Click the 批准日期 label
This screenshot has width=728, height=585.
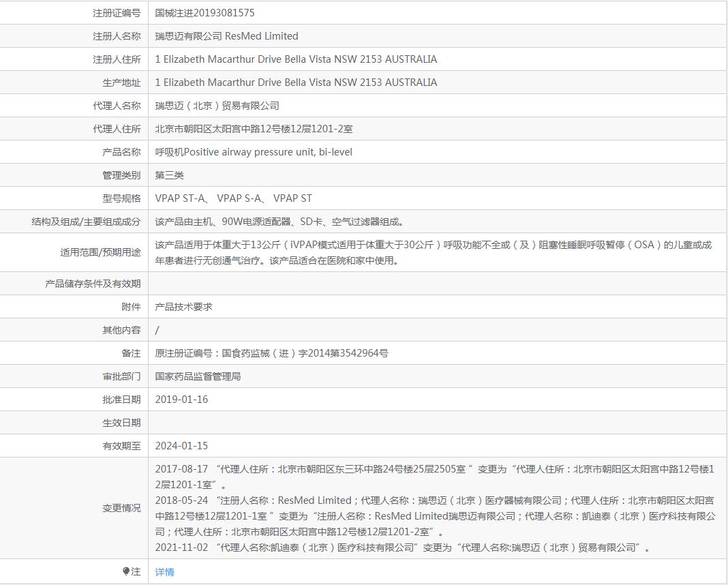tap(121, 400)
